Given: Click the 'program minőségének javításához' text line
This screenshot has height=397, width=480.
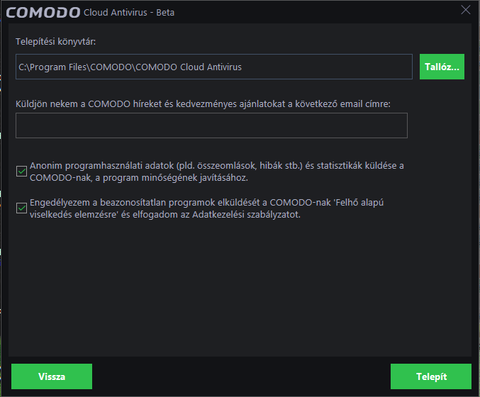Looking at the screenshot, I should click(x=175, y=178).
